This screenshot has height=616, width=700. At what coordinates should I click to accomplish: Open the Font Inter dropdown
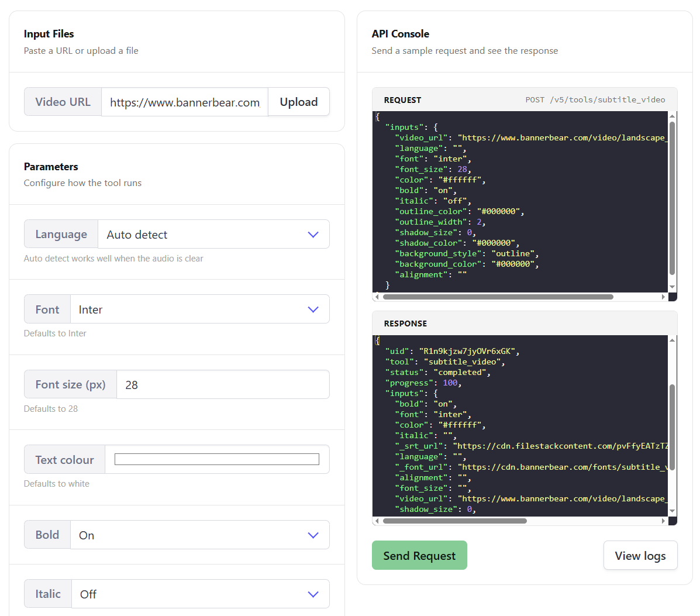tap(199, 309)
